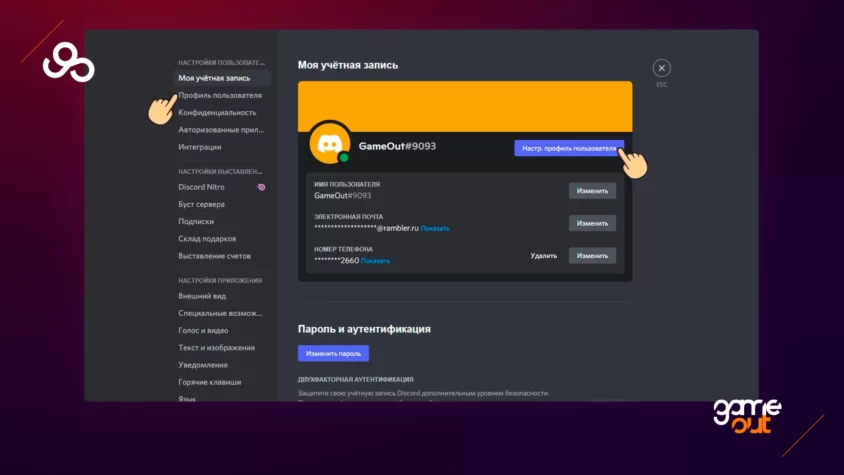This screenshot has height=475, width=844.
Task: Reveal phone number with Показать link
Action: (375, 261)
